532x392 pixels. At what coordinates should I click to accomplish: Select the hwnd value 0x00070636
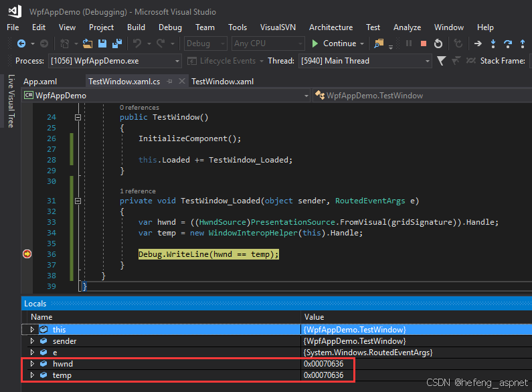pos(323,364)
